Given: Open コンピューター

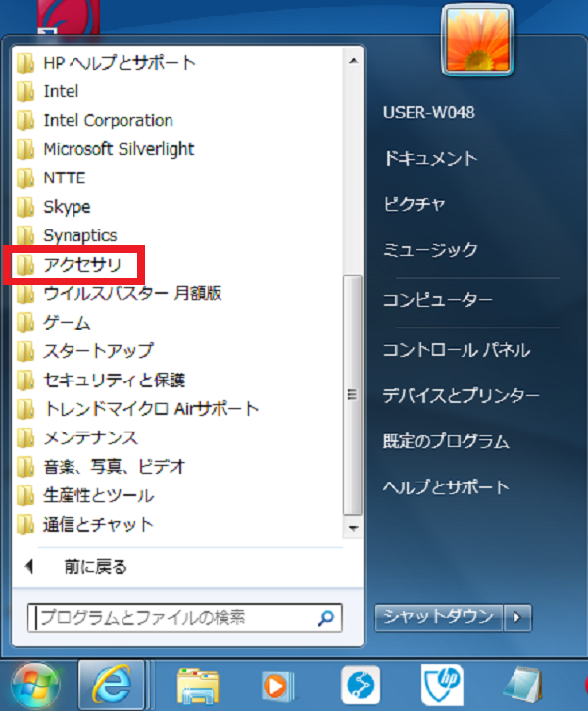Looking at the screenshot, I should pyautogui.click(x=438, y=300).
